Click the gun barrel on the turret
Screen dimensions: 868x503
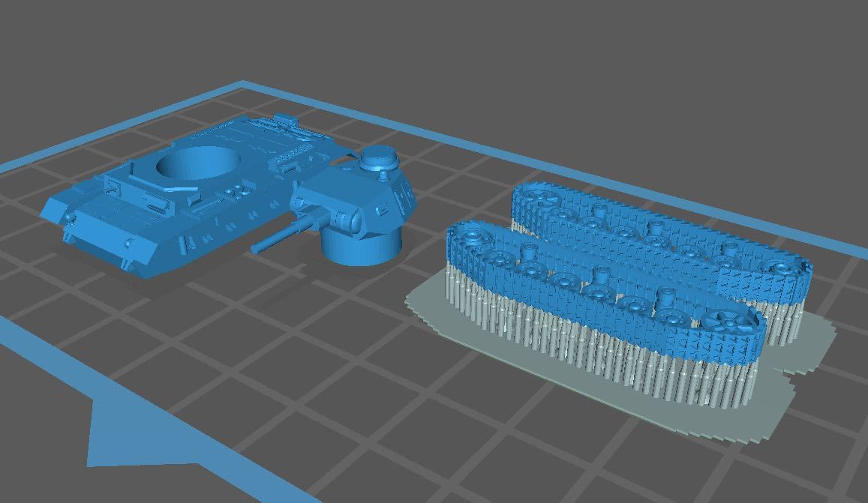(288, 232)
